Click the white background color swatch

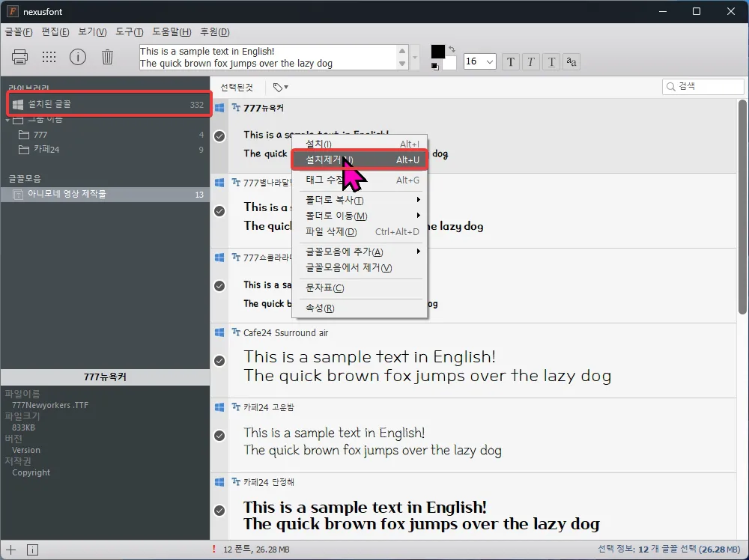click(x=449, y=63)
